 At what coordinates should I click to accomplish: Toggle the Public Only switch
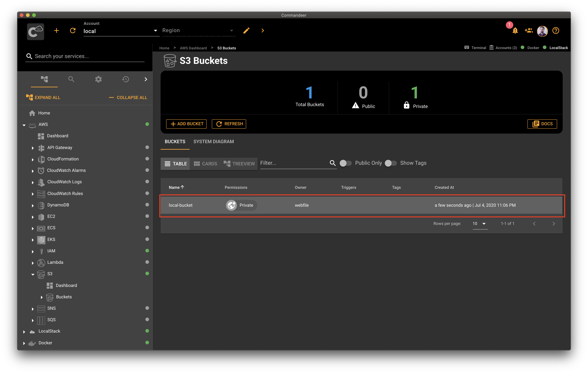click(346, 163)
